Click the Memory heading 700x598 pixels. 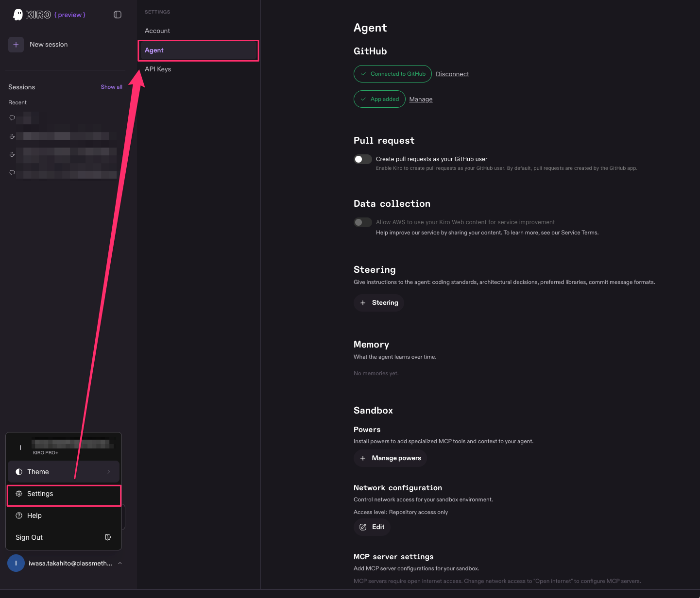click(x=372, y=345)
